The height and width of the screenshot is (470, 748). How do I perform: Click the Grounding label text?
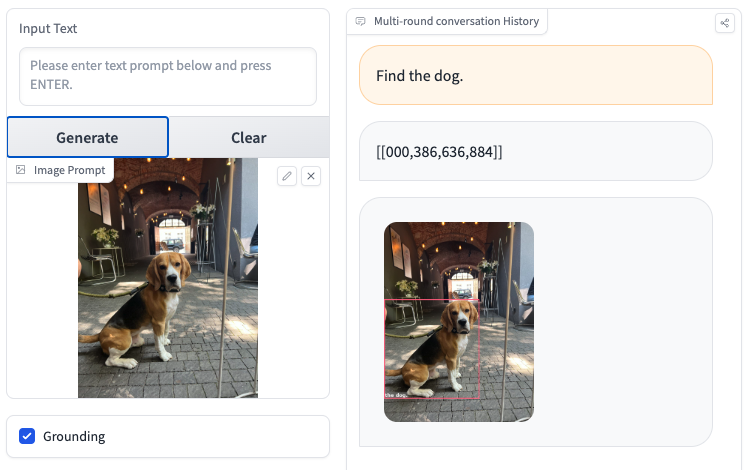[x=74, y=437]
